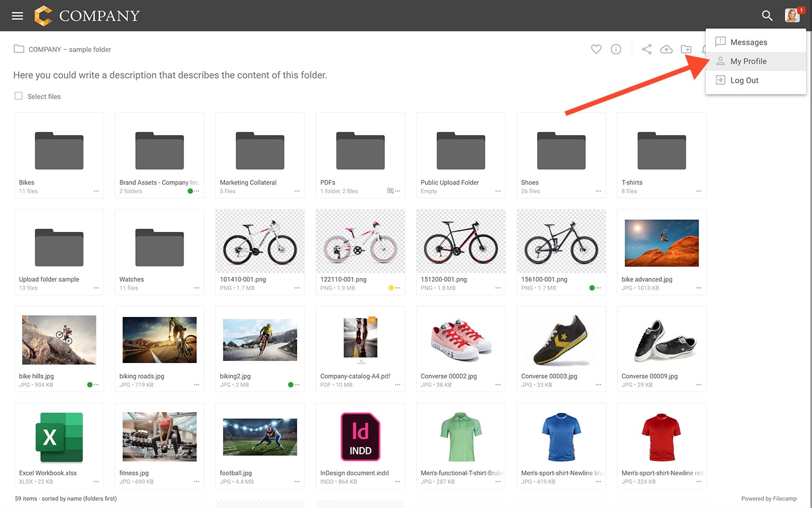Open the search magnifier icon
The image size is (812, 508).
(767, 16)
